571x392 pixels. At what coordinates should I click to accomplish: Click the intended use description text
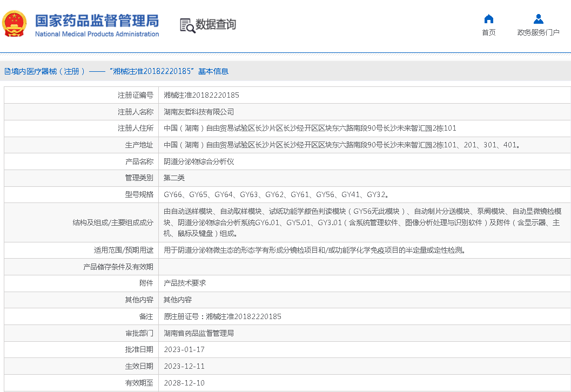click(314, 250)
